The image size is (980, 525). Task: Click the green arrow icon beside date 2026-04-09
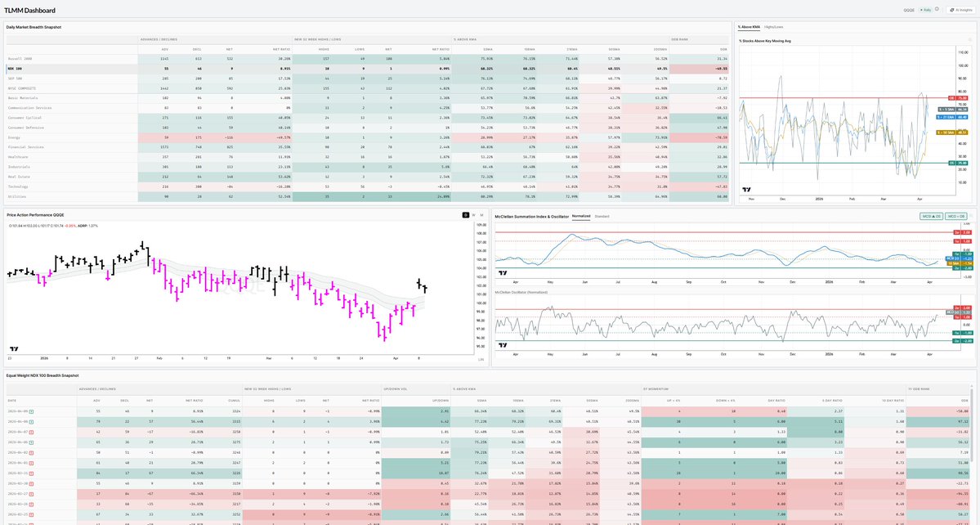click(33, 411)
